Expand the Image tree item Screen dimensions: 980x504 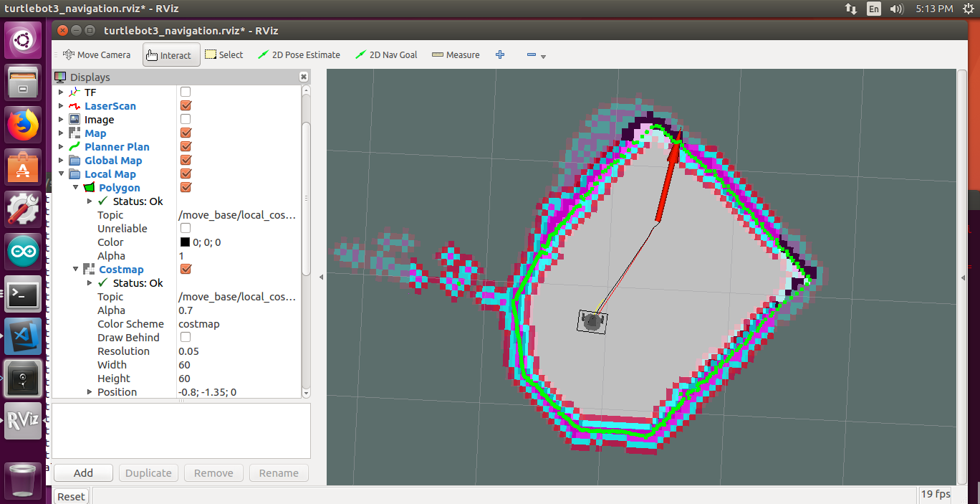[x=61, y=120]
